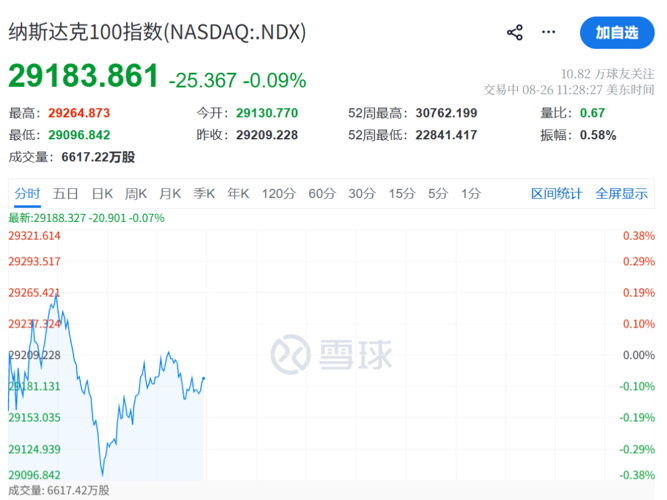Open the 5分 interval chart
667x500 pixels.
click(438, 194)
